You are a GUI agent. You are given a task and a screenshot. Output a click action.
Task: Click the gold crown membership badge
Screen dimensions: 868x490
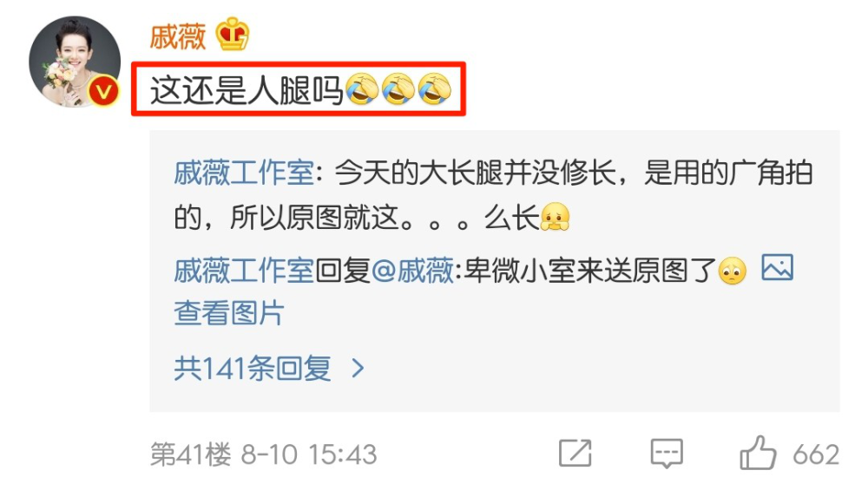233,35
